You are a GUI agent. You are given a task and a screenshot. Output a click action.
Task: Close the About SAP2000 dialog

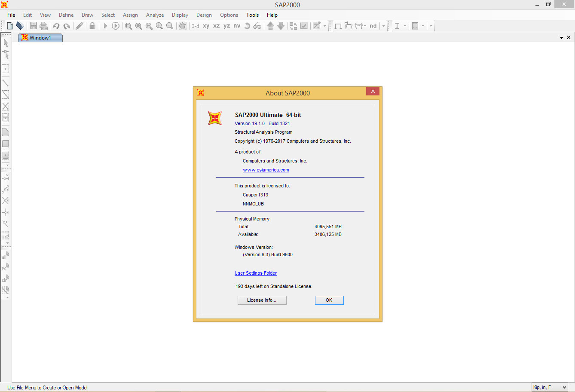click(373, 91)
